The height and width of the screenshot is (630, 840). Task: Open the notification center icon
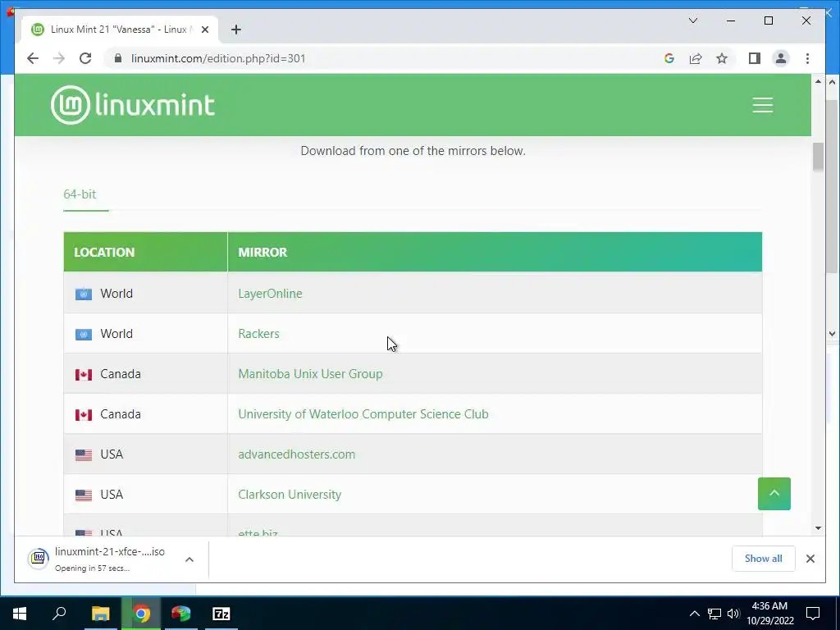(813, 613)
